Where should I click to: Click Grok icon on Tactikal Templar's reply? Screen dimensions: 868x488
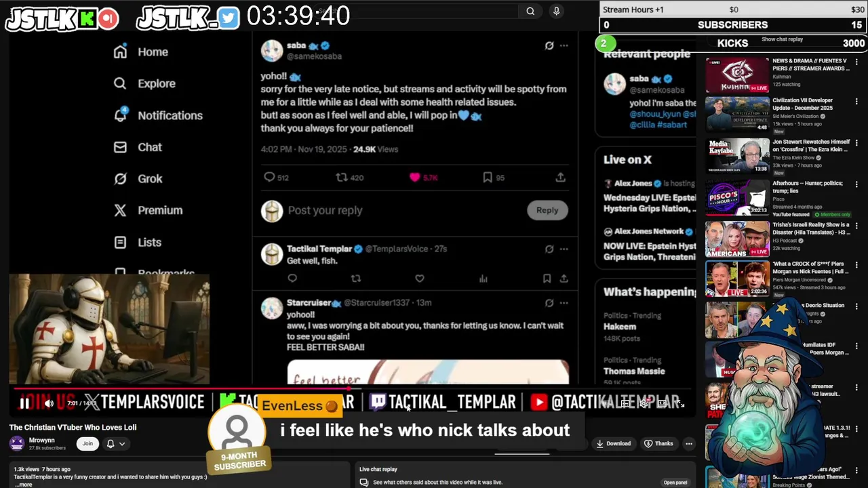point(549,249)
